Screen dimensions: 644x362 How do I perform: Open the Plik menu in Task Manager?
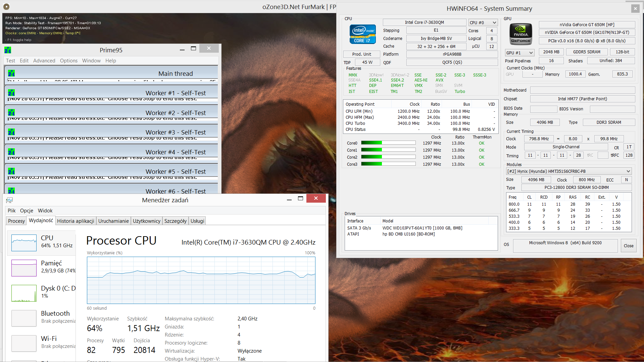click(12, 211)
